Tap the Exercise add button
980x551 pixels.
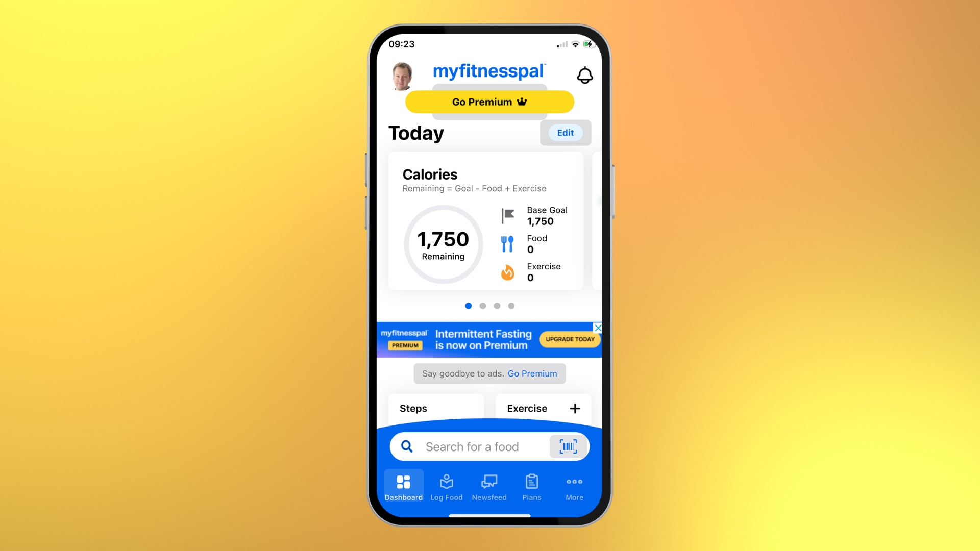click(574, 408)
